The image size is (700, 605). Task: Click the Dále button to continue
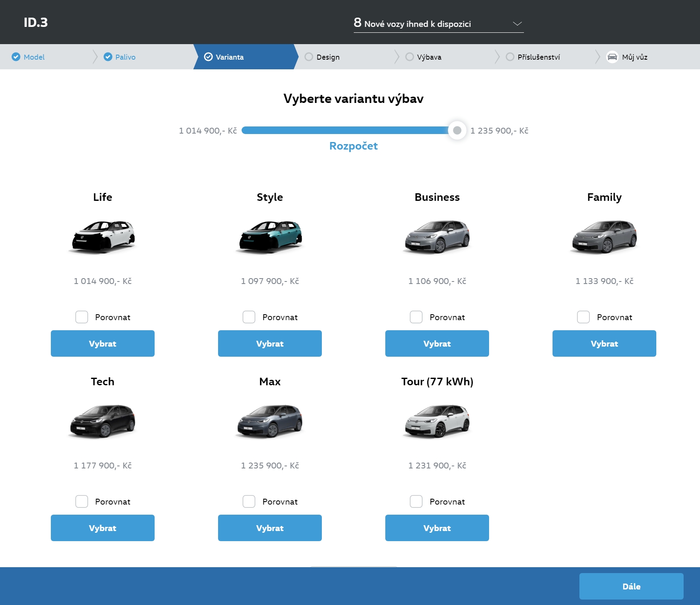[x=631, y=586]
